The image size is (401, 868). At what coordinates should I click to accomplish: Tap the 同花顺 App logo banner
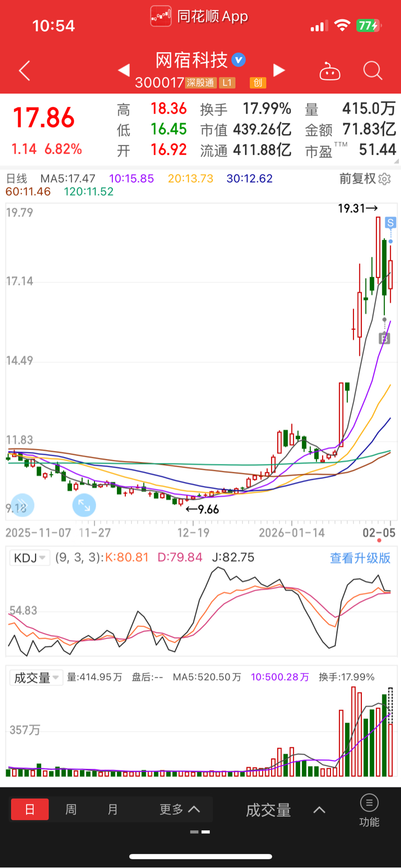tap(199, 16)
